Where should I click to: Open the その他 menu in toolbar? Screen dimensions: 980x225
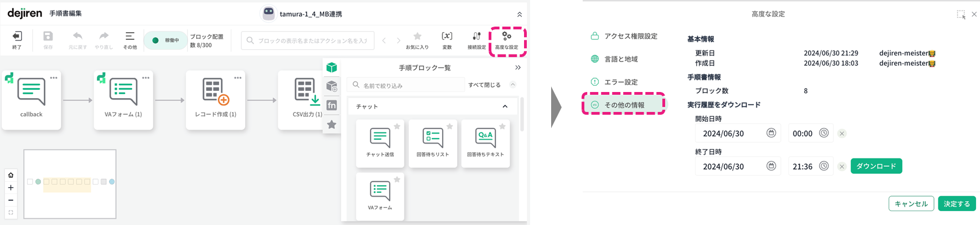130,37
